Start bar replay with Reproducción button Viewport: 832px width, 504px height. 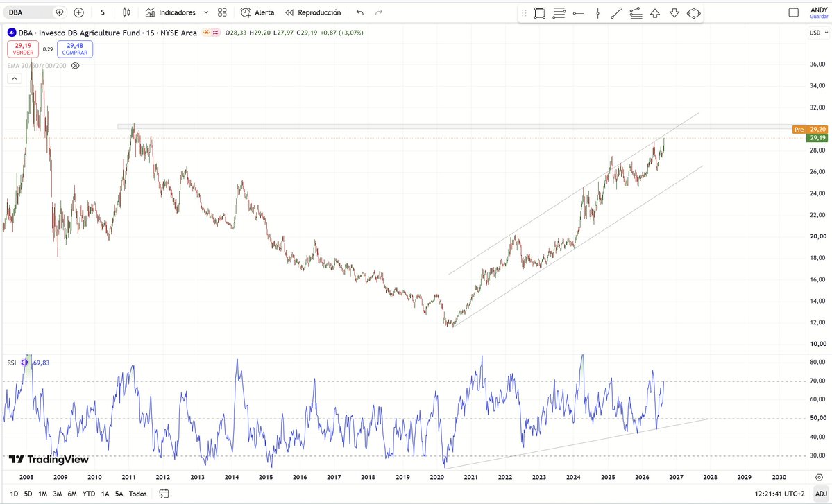(x=313, y=12)
